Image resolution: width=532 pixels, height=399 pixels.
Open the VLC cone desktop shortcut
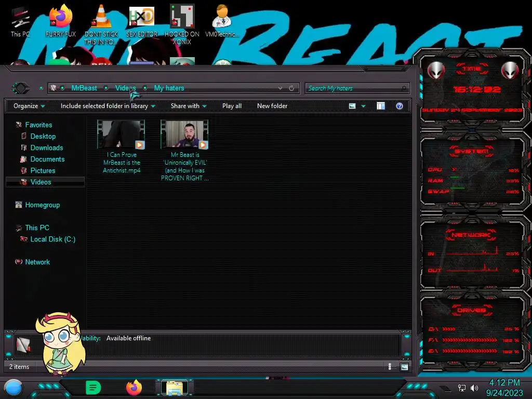101,25
